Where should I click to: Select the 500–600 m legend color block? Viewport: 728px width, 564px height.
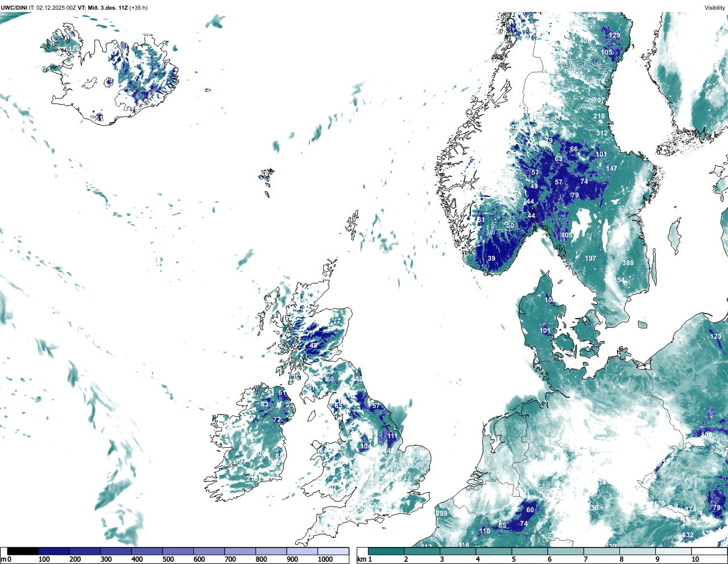pos(178,551)
